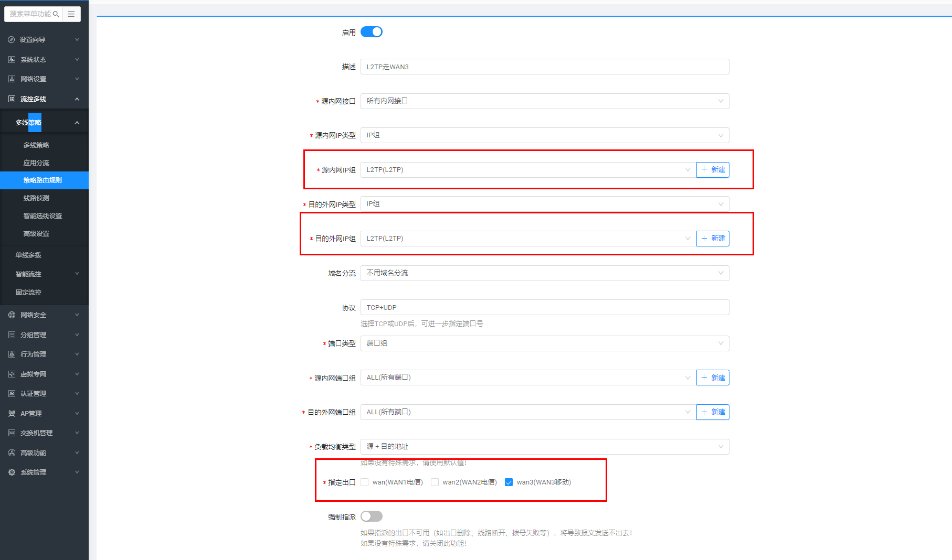Image resolution: width=952 pixels, height=560 pixels.
Task: Select 应用分流 from the sidebar
Action: pos(36,163)
